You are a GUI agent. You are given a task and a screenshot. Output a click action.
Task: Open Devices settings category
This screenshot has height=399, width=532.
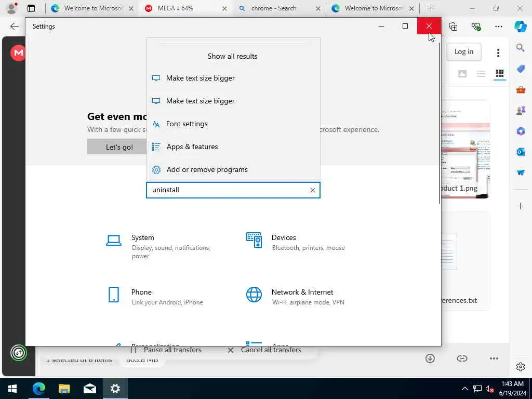click(x=296, y=242)
